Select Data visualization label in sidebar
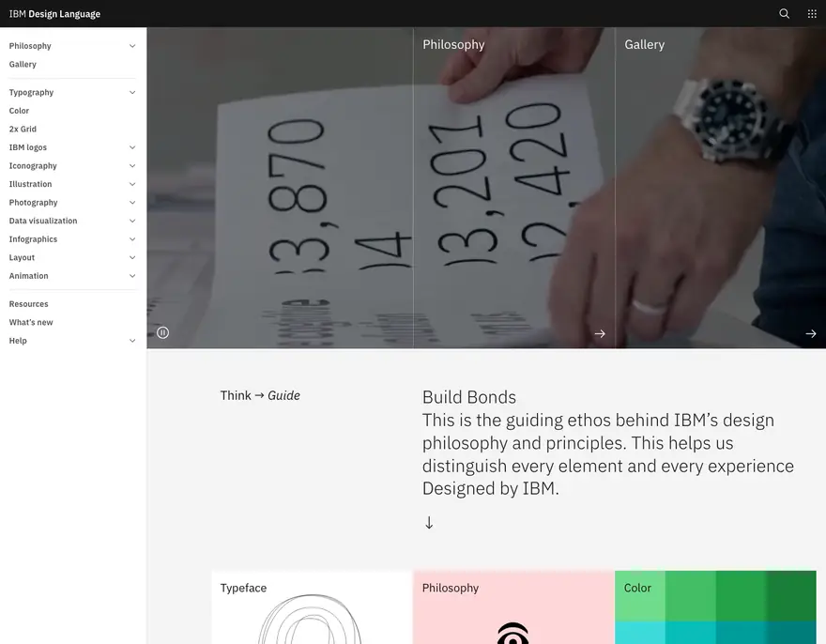 (43, 221)
